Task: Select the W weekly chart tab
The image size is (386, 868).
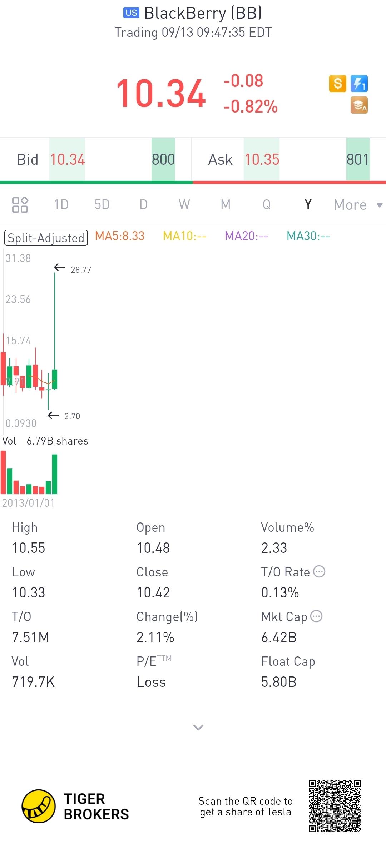Action: 184,205
